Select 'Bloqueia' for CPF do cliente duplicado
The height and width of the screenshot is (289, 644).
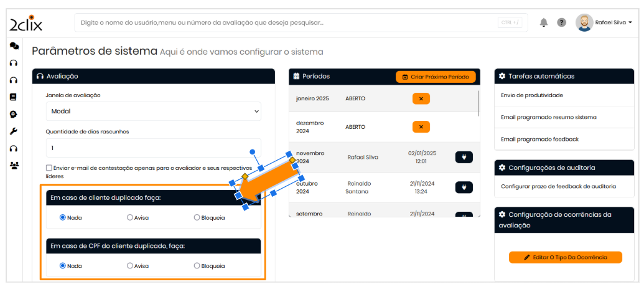pyautogui.click(x=197, y=265)
